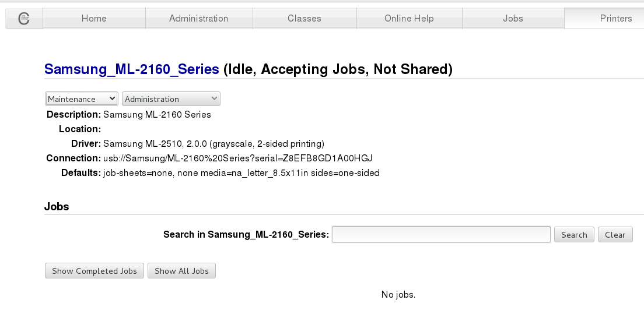Switch to the Printers tab

[x=615, y=19]
